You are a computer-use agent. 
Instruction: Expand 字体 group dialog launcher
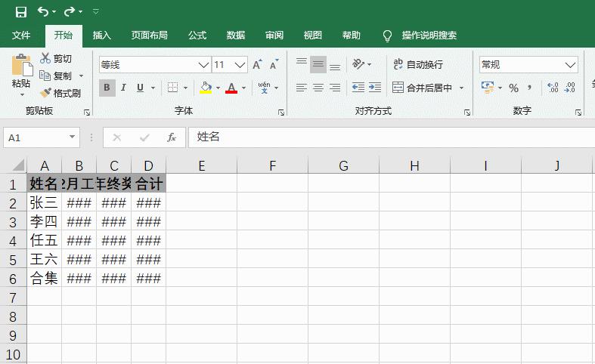pos(281,113)
